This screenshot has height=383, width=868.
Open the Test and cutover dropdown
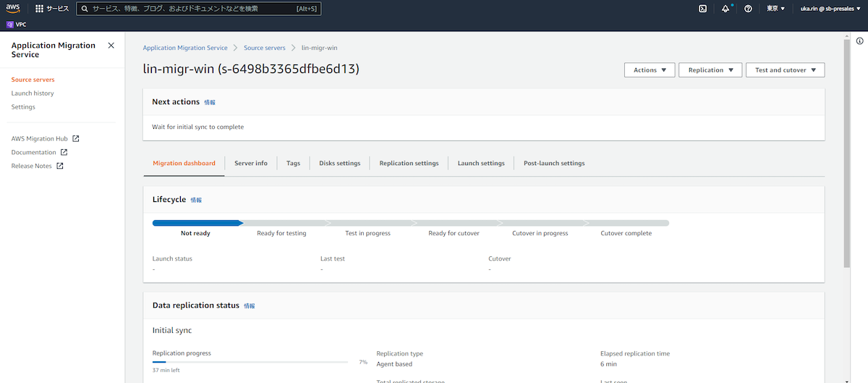point(785,70)
